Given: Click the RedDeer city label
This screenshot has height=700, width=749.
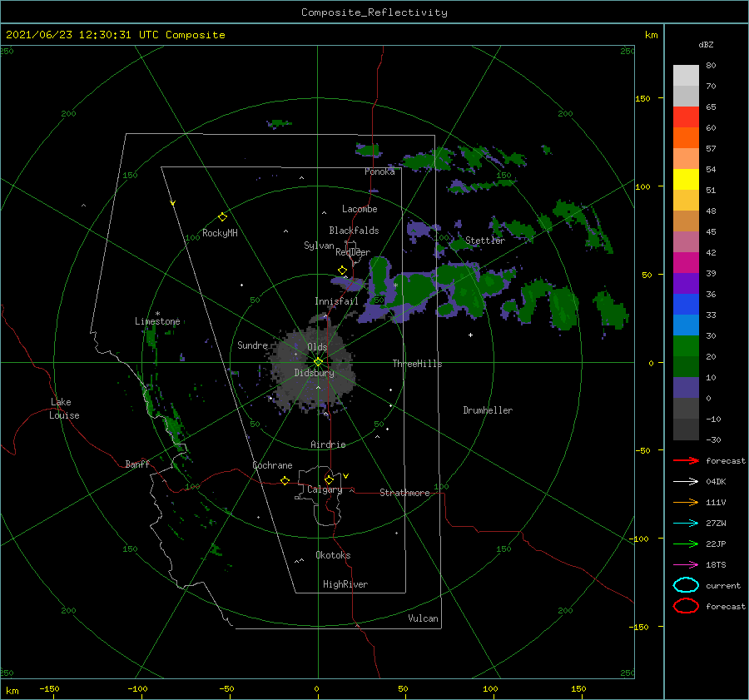Looking at the screenshot, I should tap(353, 252).
